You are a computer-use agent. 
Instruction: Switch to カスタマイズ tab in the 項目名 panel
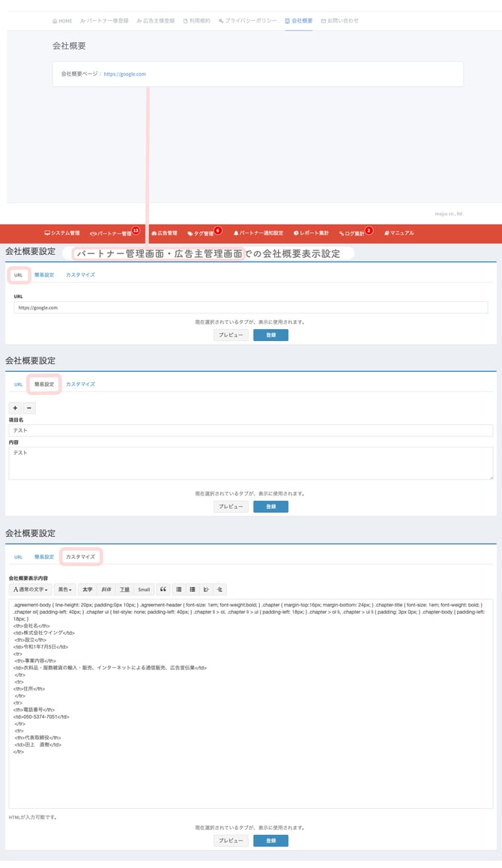[80, 385]
